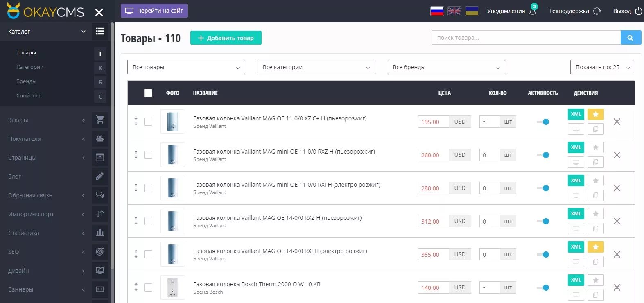Click the Покупатели users icon
644x303 pixels.
click(x=100, y=139)
